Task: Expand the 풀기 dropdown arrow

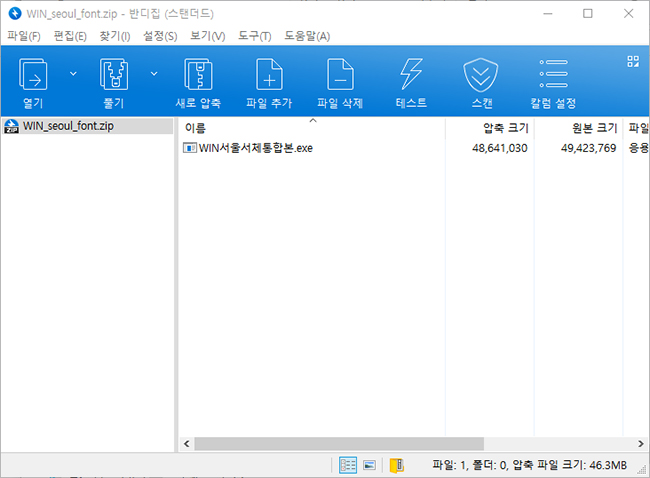Action: pyautogui.click(x=154, y=74)
